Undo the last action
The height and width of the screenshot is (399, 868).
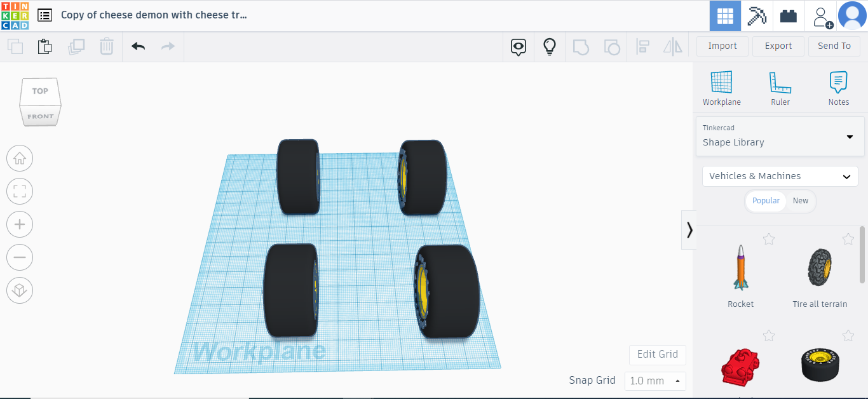click(138, 46)
